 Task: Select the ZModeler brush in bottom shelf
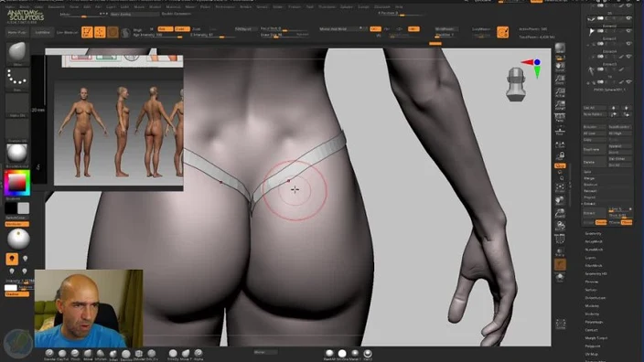[x=139, y=354]
